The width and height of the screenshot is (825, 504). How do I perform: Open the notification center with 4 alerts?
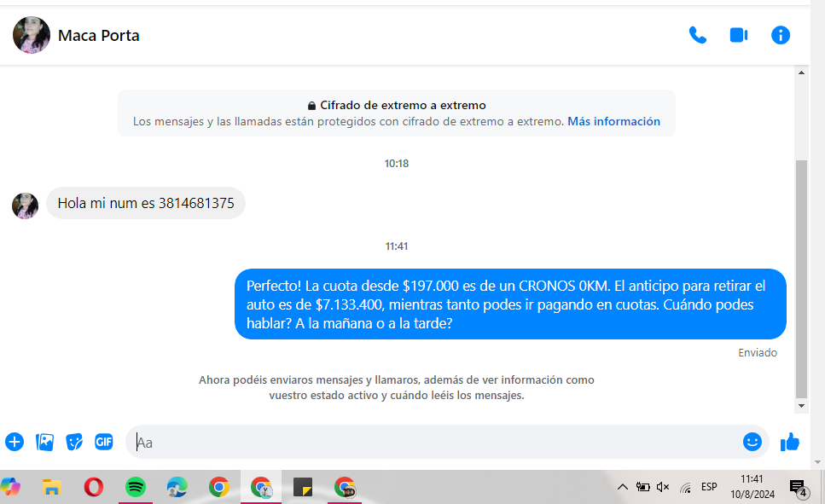[x=798, y=488]
